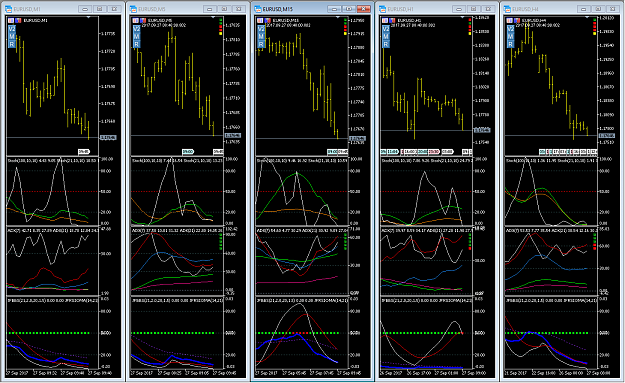Click the M button in the H1 chart
The width and height of the screenshot is (625, 383).
click(386, 37)
